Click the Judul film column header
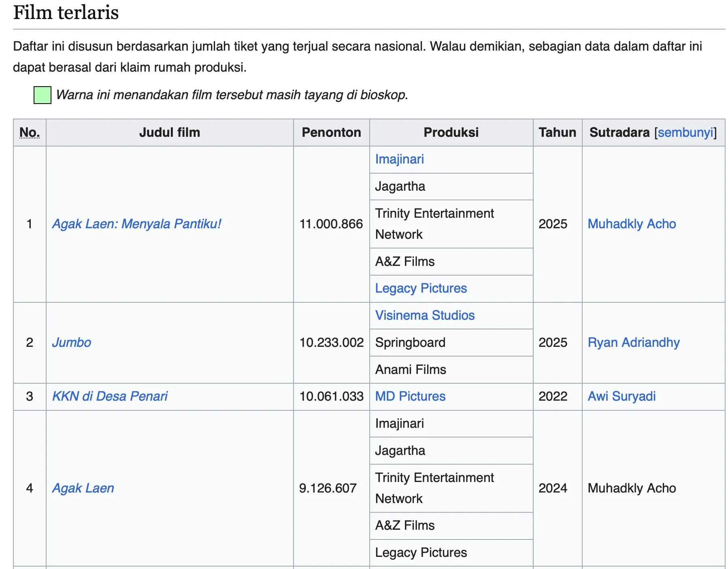The width and height of the screenshot is (728, 569). pyautogui.click(x=170, y=132)
